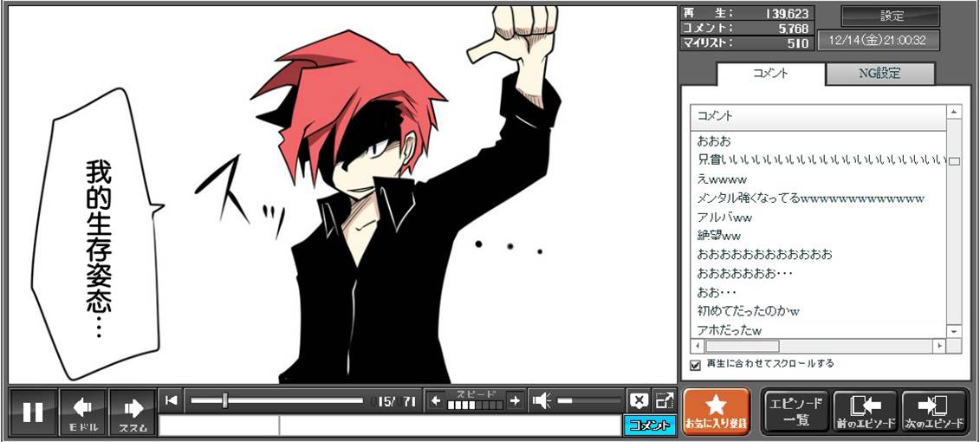Viewport: 980px width, 442px height.
Task: Decrease playback speed with left arrow
Action: click(435, 400)
